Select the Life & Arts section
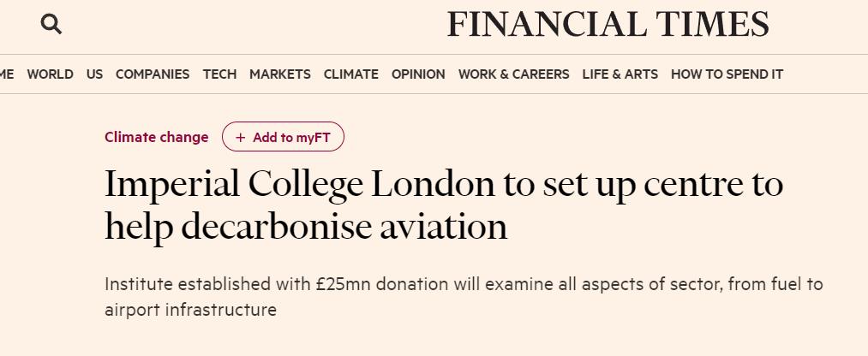Screen dimensions: 868x356 pos(620,74)
